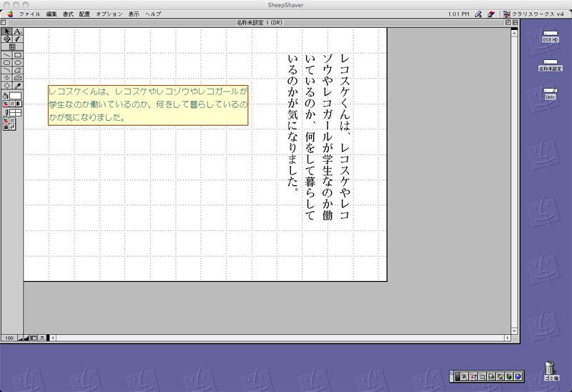Click the vertical scrollbar down arrow
Image resolution: width=572 pixels, height=392 pixels.
514,331
